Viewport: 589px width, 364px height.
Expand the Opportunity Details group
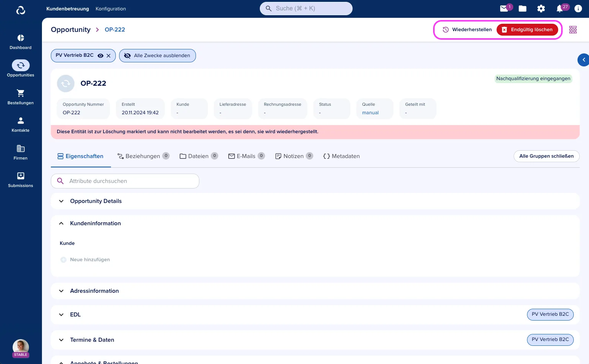pos(315,201)
